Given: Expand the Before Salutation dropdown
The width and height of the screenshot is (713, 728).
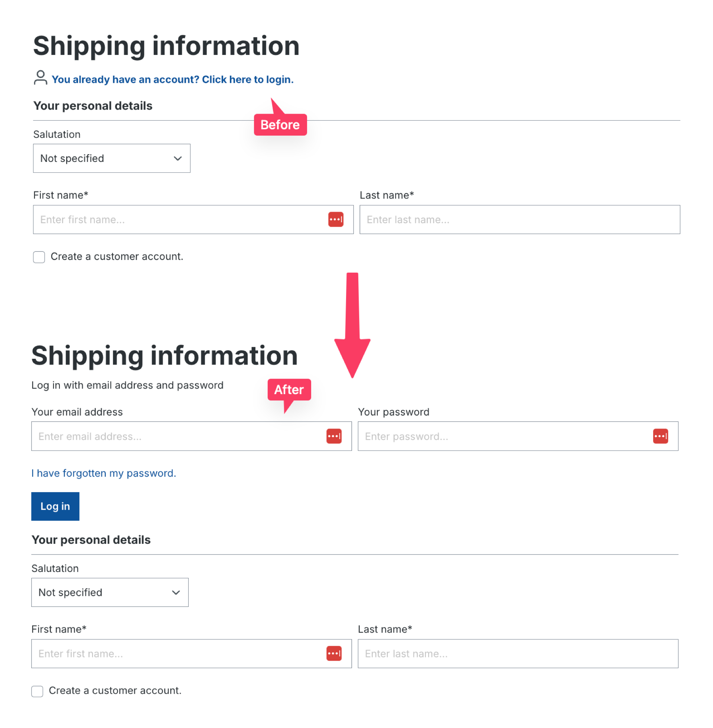Looking at the screenshot, I should pyautogui.click(x=111, y=158).
